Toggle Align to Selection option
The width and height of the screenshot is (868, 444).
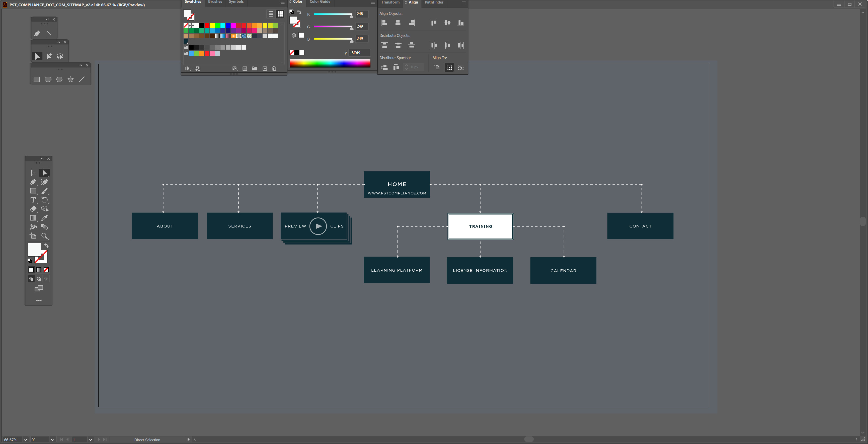tap(449, 67)
